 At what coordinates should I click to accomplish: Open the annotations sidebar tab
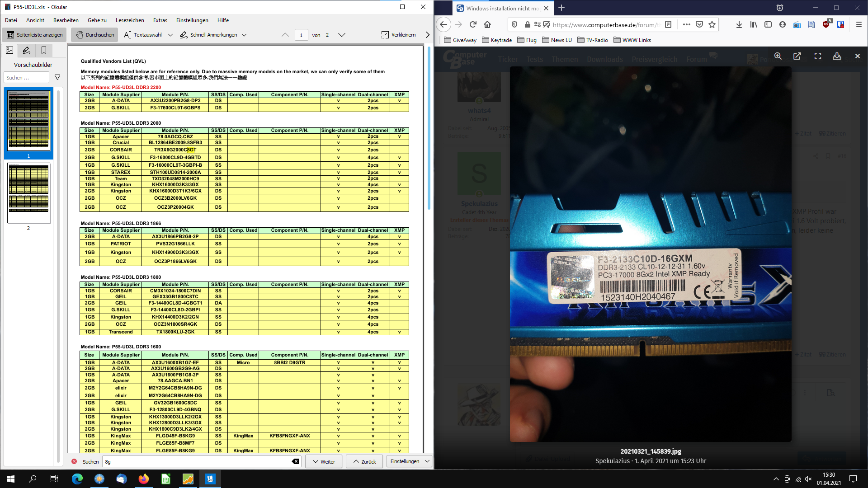tap(27, 50)
